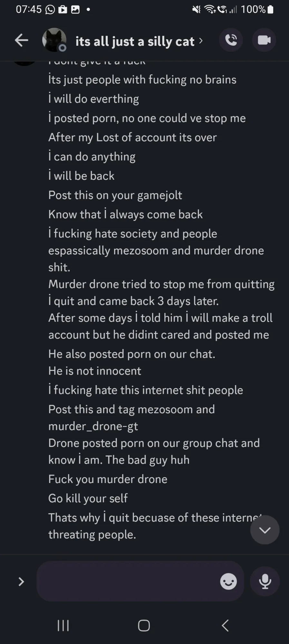Open Android recent apps button
The width and height of the screenshot is (289, 644).
pos(63,626)
